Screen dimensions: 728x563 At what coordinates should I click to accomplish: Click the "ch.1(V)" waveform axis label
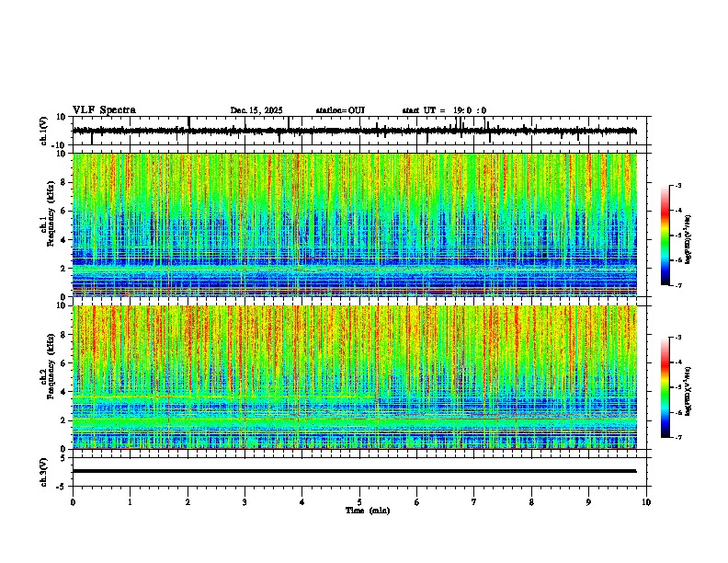click(44, 131)
